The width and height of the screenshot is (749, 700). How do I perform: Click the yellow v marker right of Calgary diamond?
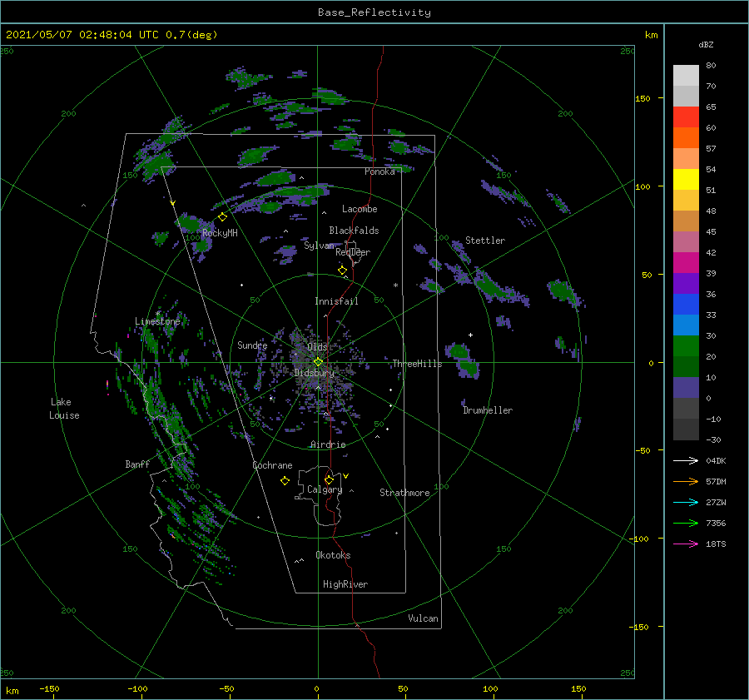[346, 476]
